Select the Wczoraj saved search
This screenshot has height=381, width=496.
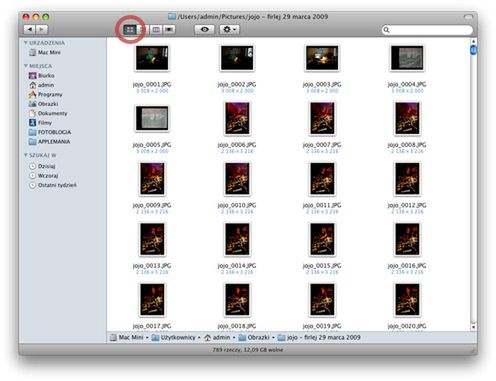43,175
